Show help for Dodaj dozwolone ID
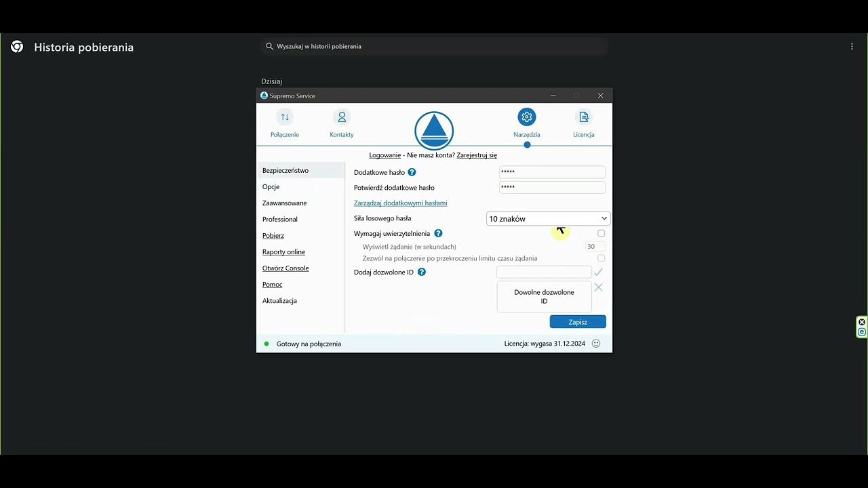This screenshot has height=488, width=868. [x=422, y=272]
